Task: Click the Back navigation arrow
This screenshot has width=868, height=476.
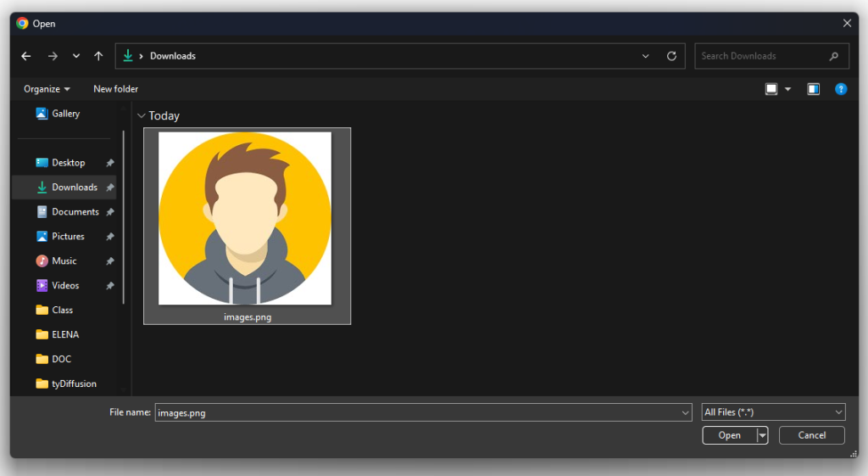Action: pyautogui.click(x=26, y=56)
